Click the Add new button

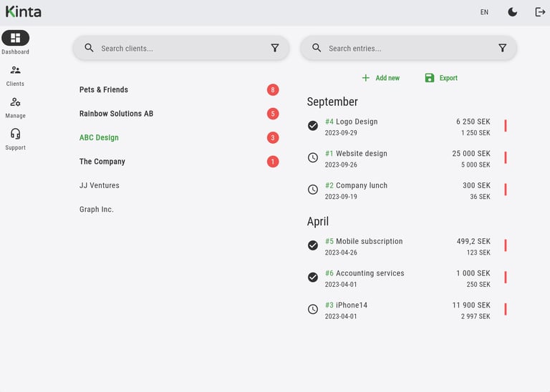coord(380,78)
